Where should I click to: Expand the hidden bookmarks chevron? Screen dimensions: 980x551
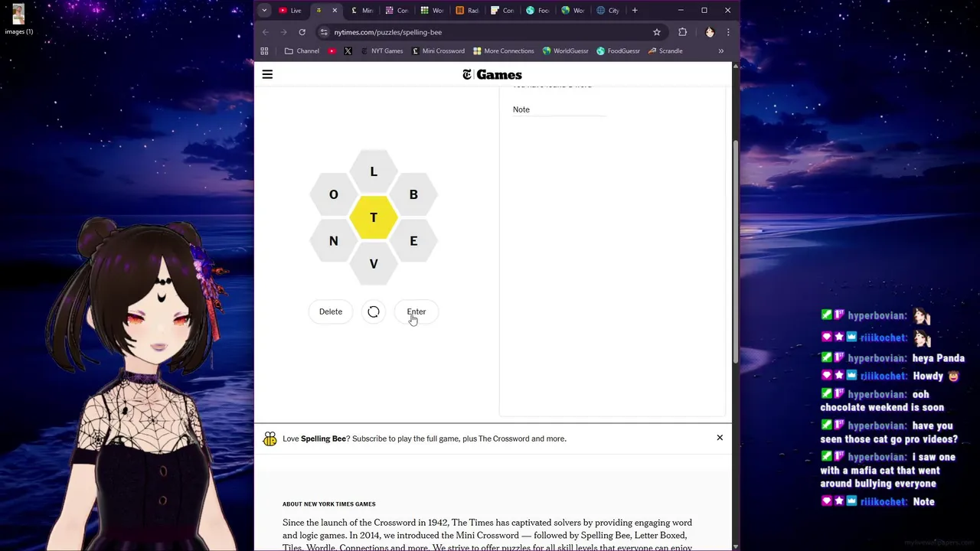720,51
